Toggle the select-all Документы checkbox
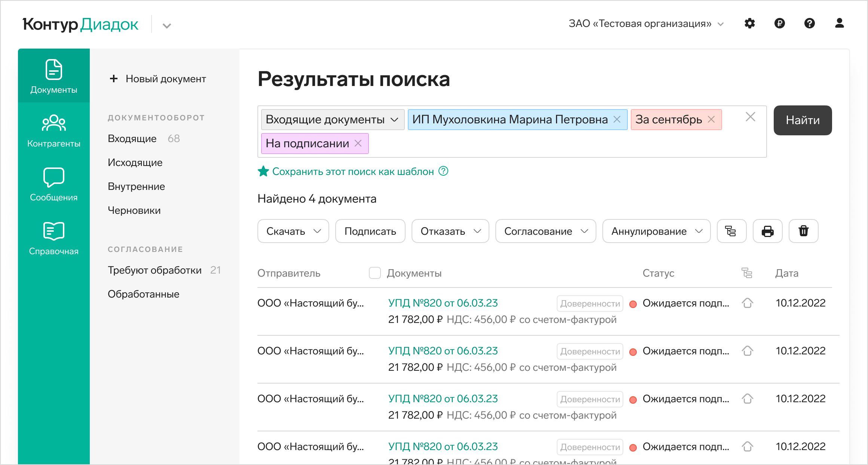 click(x=375, y=273)
